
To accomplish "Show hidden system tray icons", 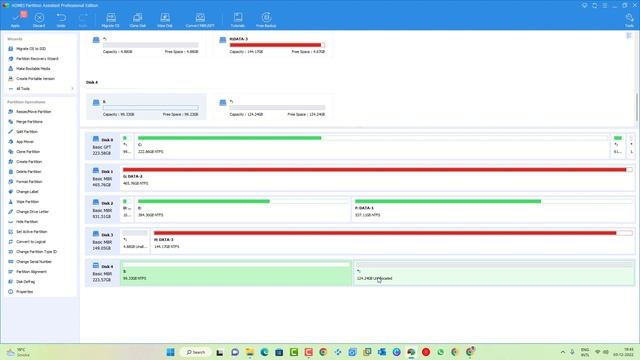I will coord(562,352).
